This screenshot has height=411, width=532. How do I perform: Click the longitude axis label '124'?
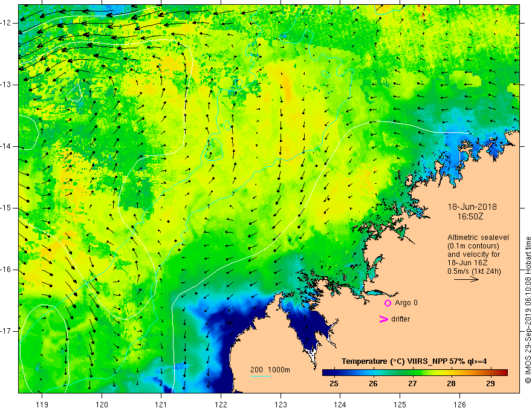click(340, 404)
